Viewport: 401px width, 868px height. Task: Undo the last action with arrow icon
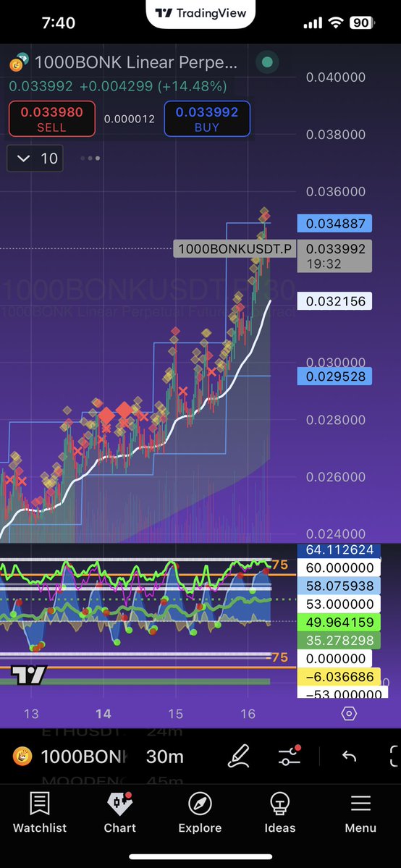coord(349,756)
